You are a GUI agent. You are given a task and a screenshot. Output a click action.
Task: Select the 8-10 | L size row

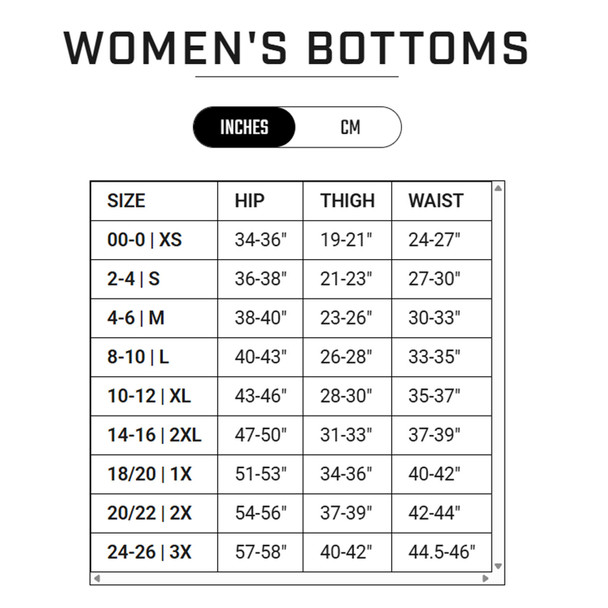(138, 357)
